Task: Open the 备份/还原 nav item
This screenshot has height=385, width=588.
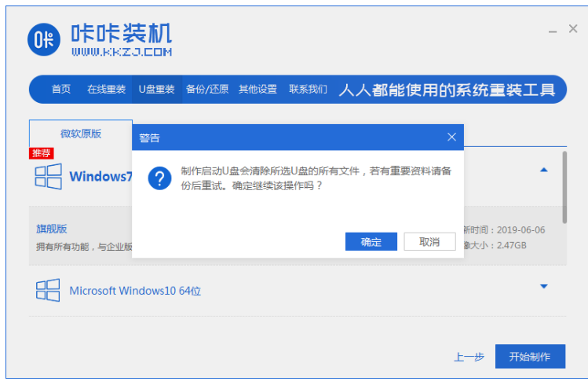Action: tap(207, 90)
